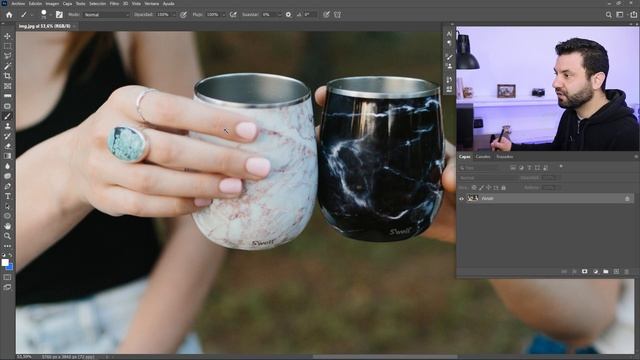Toggle symmetry paint butterfly icon

(x=338, y=15)
